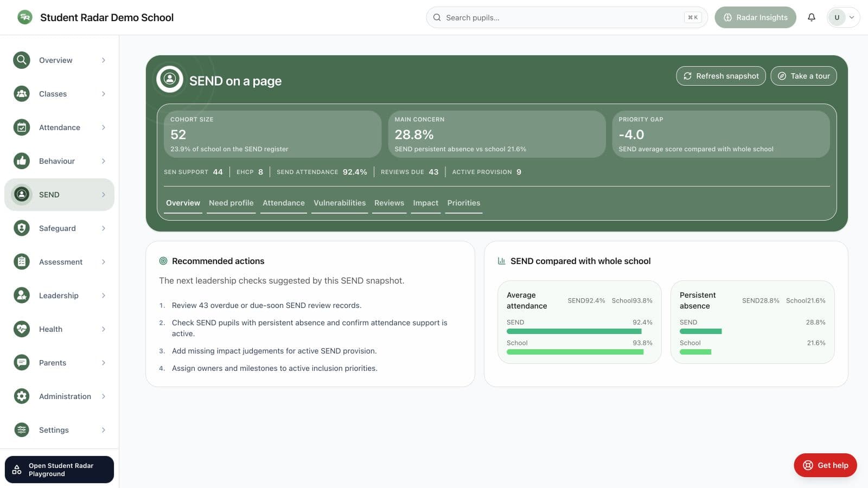Open the Leadership person icon
The width and height of the screenshot is (868, 488).
(x=22, y=296)
